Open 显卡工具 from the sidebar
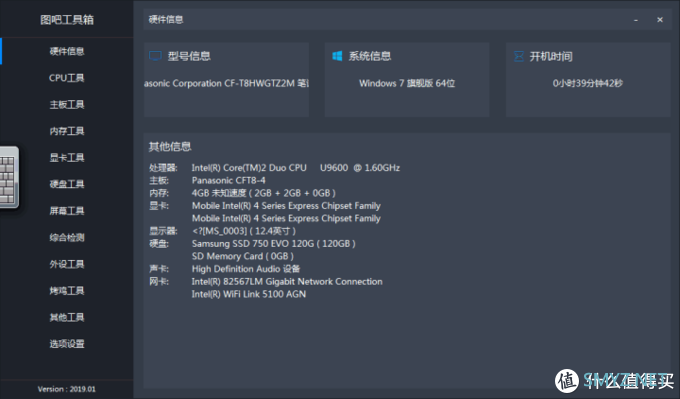Screen dimensions: 680x399 coord(67,157)
